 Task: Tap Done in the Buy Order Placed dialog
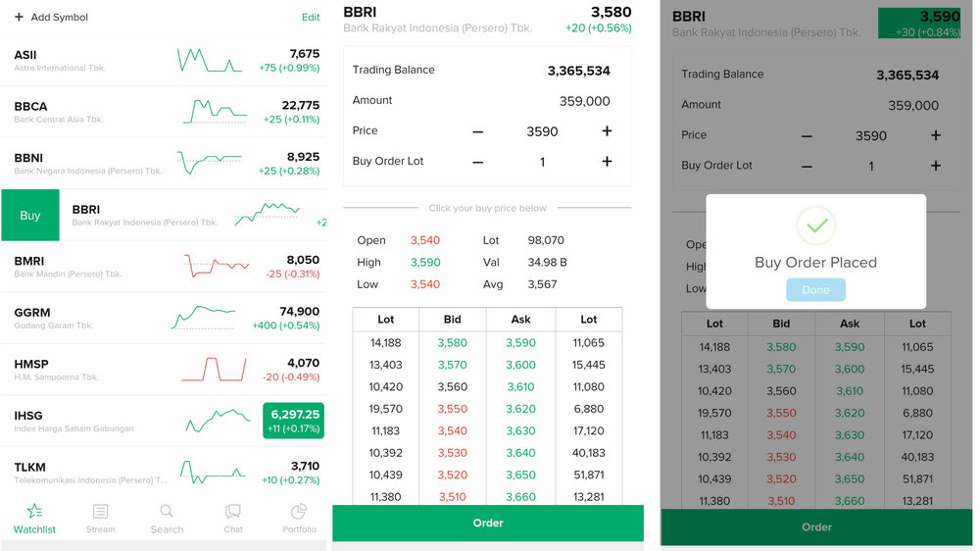[x=815, y=289]
